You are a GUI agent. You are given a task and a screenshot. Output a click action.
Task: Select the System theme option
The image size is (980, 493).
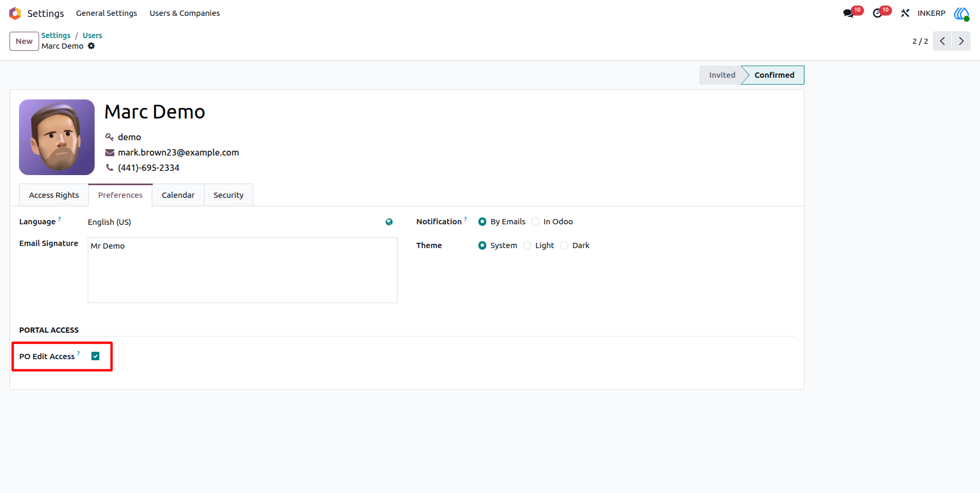(482, 245)
